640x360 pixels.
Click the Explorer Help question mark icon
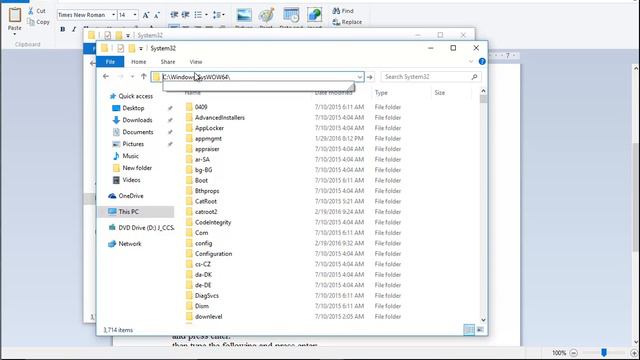tap(482, 61)
